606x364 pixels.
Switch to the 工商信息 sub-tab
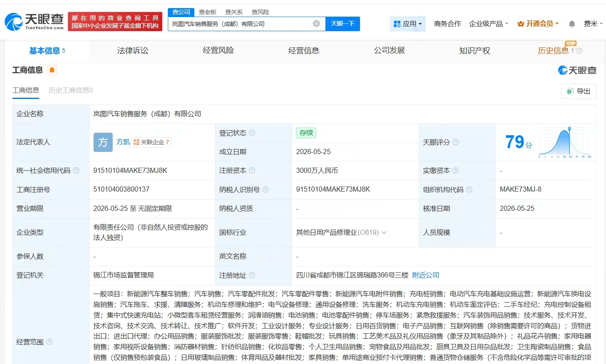point(26,90)
